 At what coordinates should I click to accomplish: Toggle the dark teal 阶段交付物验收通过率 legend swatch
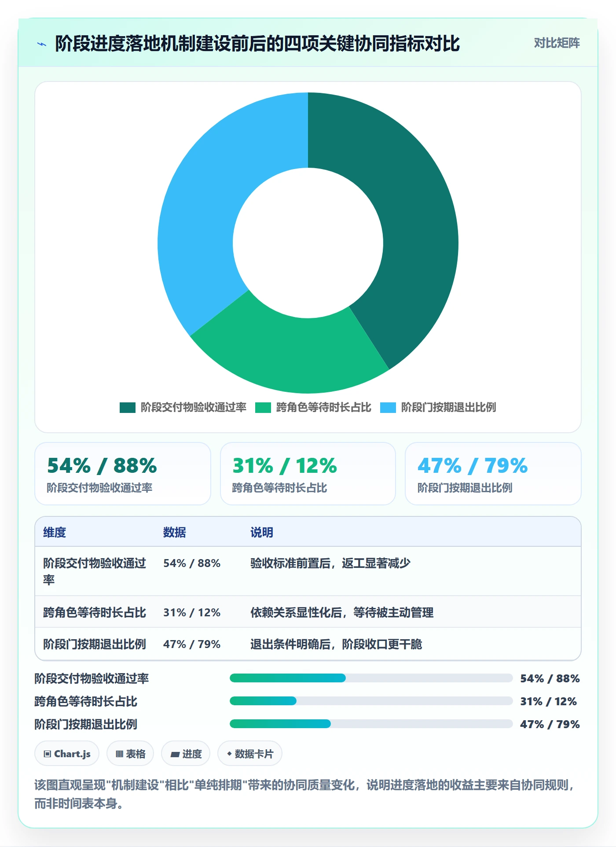click(x=128, y=407)
